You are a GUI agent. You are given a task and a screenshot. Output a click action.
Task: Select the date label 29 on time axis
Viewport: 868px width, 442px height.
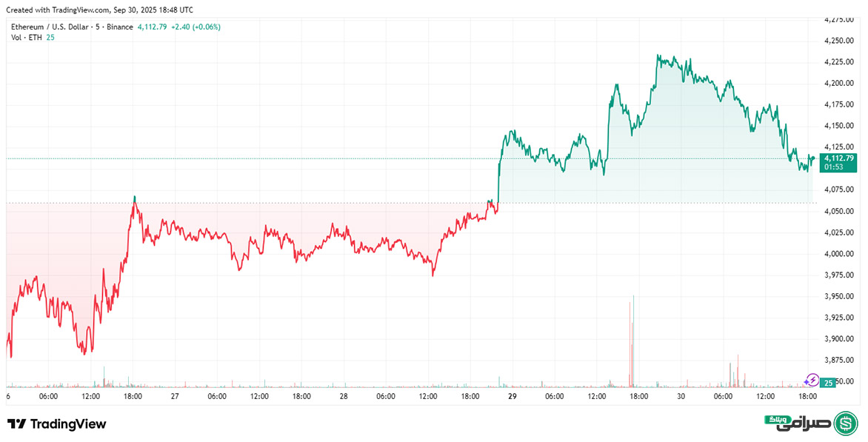click(511, 397)
